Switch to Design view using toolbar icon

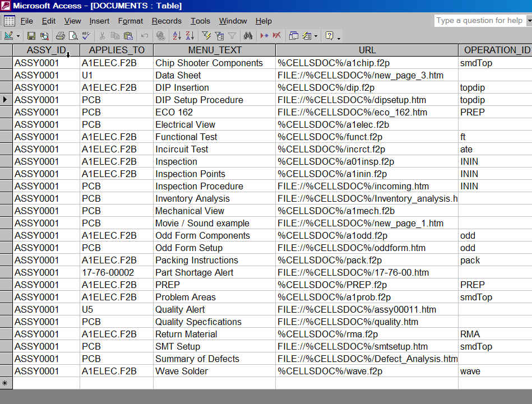point(8,36)
